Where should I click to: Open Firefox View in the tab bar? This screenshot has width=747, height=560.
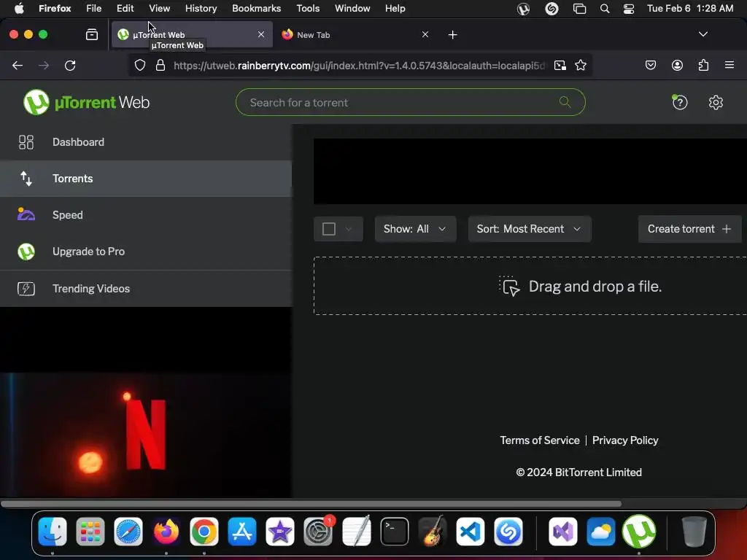click(x=92, y=35)
